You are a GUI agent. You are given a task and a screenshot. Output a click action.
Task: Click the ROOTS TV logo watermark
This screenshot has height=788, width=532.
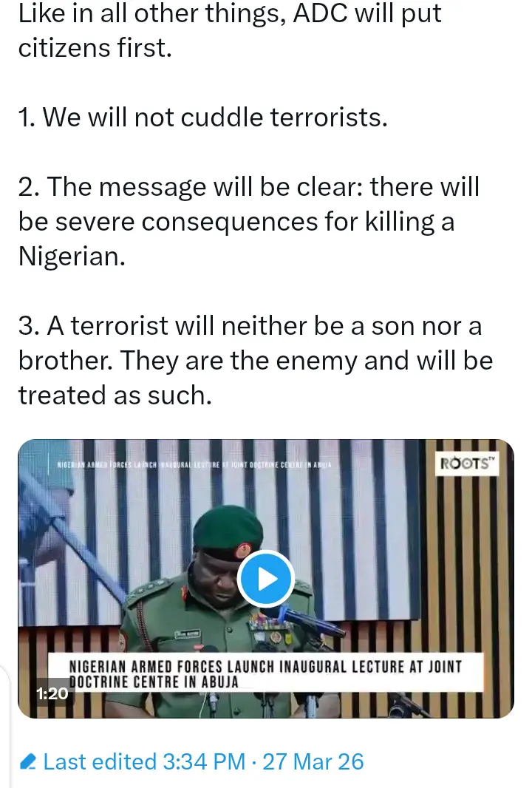[x=467, y=463]
